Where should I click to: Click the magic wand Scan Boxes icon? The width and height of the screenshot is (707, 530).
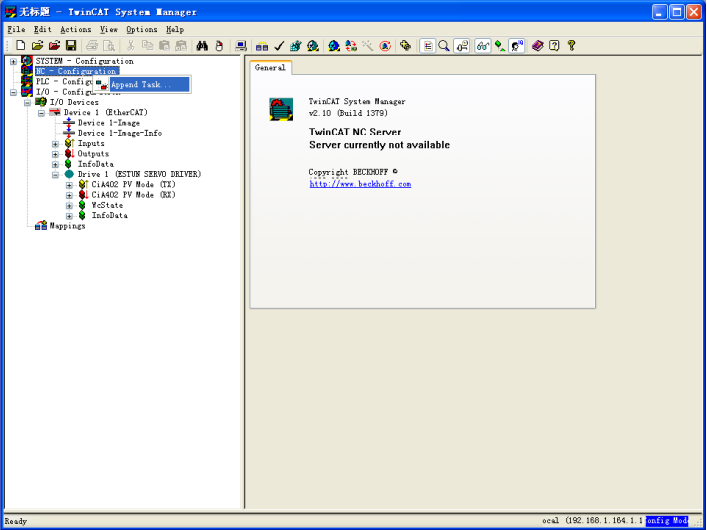pyautogui.click(x=367, y=46)
